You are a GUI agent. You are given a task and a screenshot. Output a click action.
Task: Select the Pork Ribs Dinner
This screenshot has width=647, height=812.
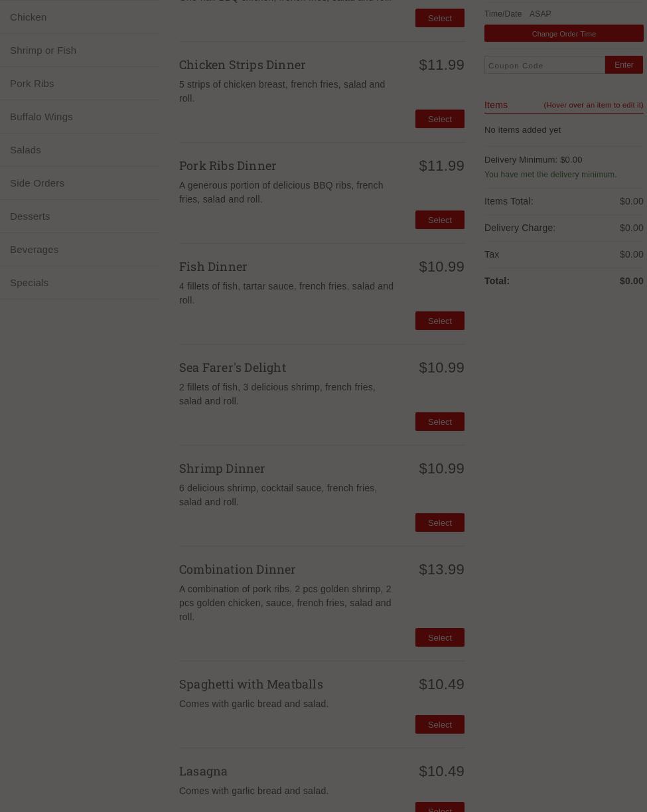coord(439,220)
